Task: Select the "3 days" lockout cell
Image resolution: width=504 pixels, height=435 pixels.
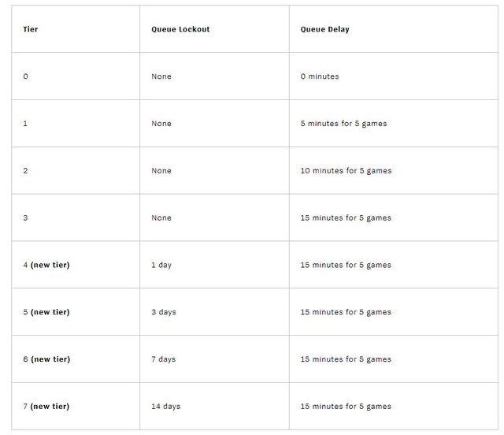Action: pyautogui.click(x=164, y=312)
